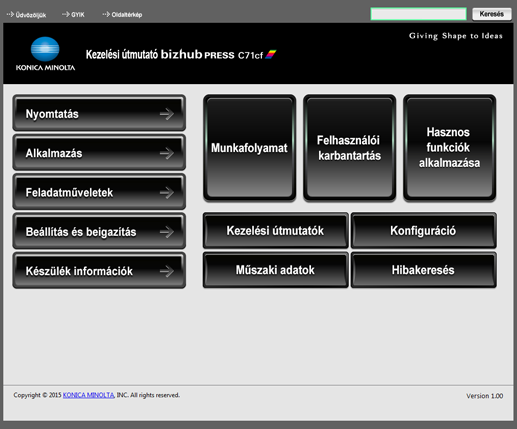Click the 'Giving Shape to Ideas' slogan
The image size is (517, 429).
[x=456, y=36]
